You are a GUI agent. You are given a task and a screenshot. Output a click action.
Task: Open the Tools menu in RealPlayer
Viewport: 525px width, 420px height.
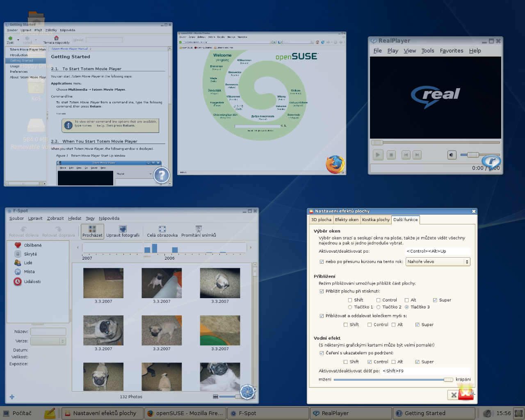coord(427,51)
